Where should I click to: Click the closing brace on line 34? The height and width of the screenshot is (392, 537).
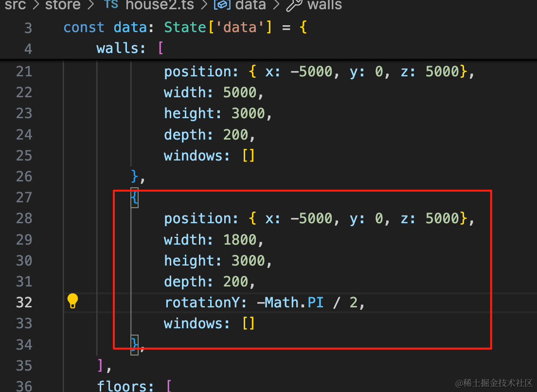click(x=135, y=344)
